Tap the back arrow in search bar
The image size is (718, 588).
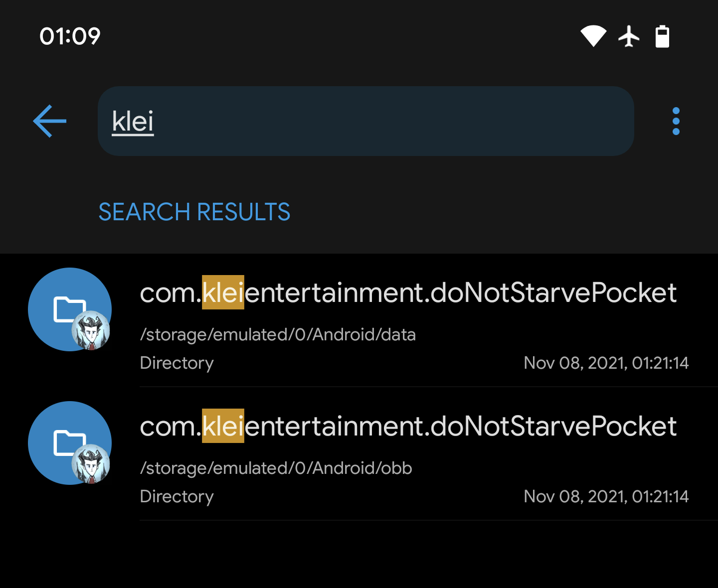click(50, 121)
